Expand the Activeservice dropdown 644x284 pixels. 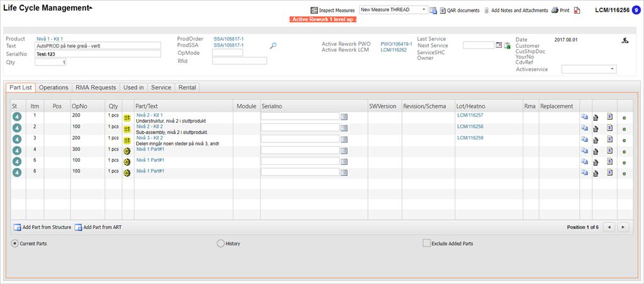pos(613,69)
